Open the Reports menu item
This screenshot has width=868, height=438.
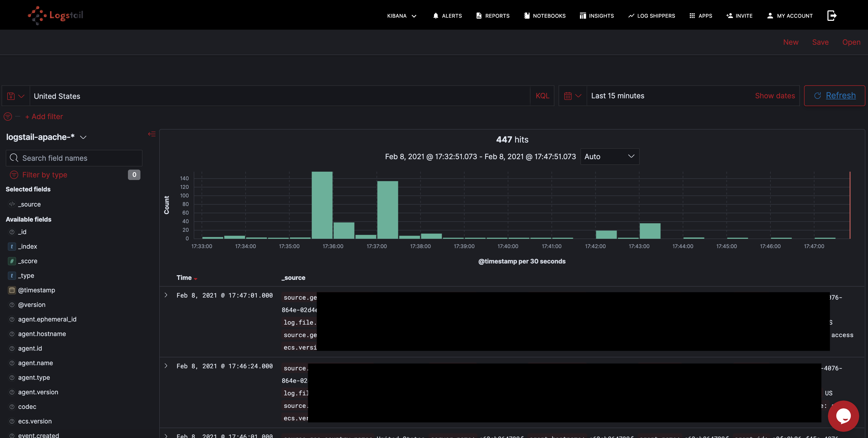coord(493,16)
